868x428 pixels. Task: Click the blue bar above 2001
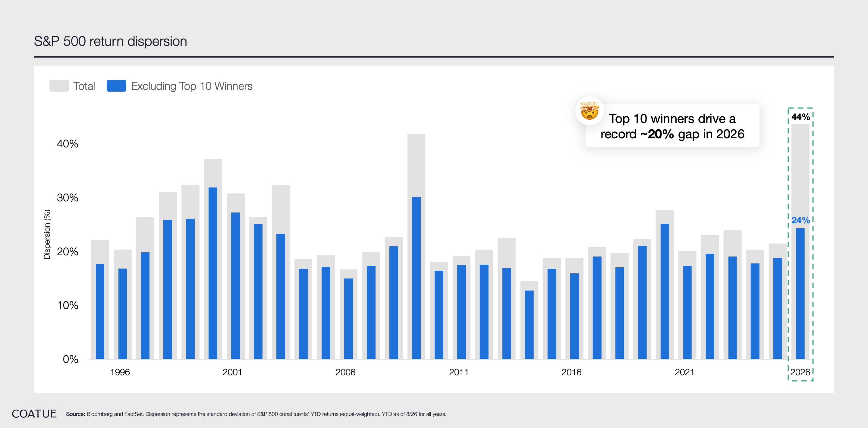(235, 286)
